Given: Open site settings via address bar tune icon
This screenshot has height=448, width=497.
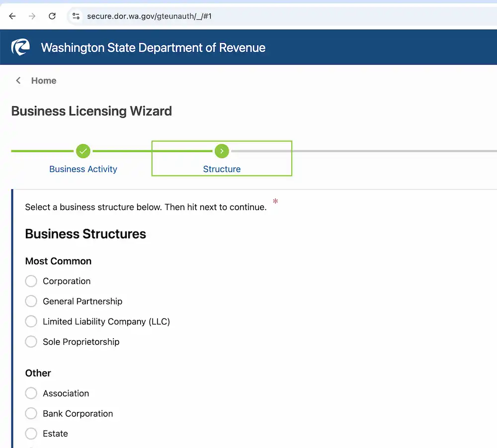Looking at the screenshot, I should click(x=76, y=15).
